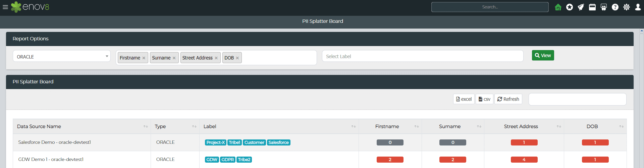Click GDW Demo 1 DOB count 1
The width and height of the screenshot is (644, 168).
tap(595, 160)
